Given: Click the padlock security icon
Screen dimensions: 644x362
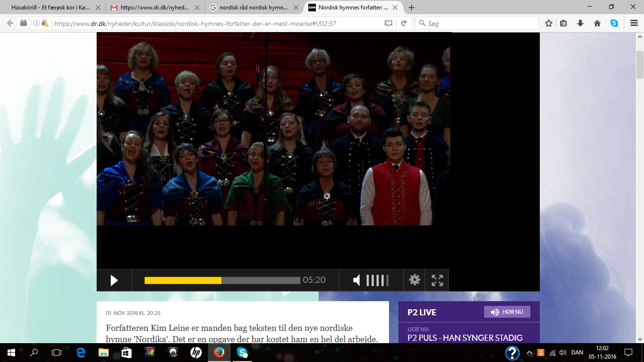Looking at the screenshot, I should click(x=45, y=23).
